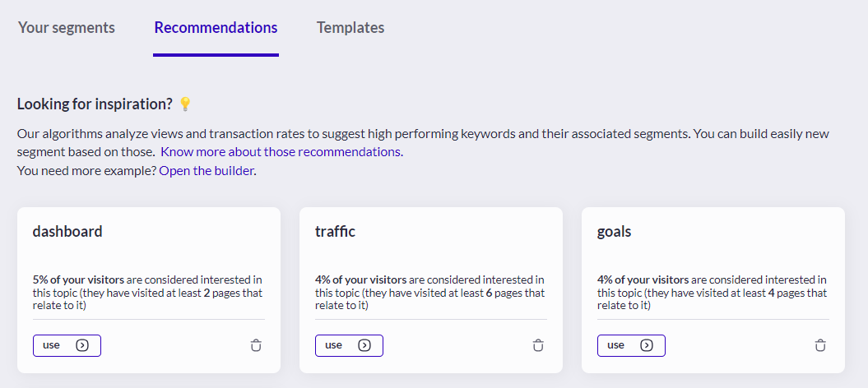The height and width of the screenshot is (388, 868).
Task: Open the Templates tab
Action: tap(350, 28)
